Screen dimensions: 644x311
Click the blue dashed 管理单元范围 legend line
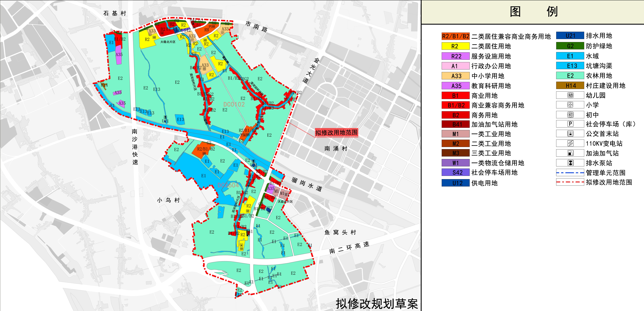[570, 173]
